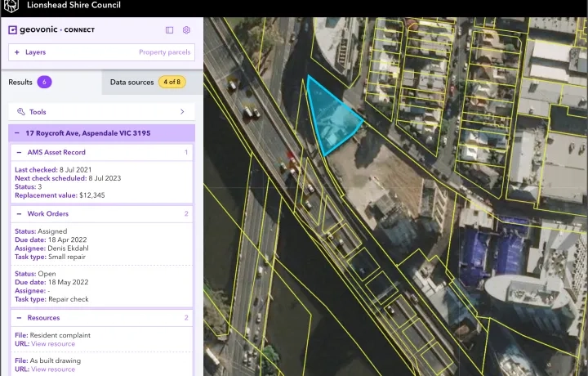Click 'Task type: Small repair' text
Viewport: 588px width, 376px height.
click(x=51, y=257)
